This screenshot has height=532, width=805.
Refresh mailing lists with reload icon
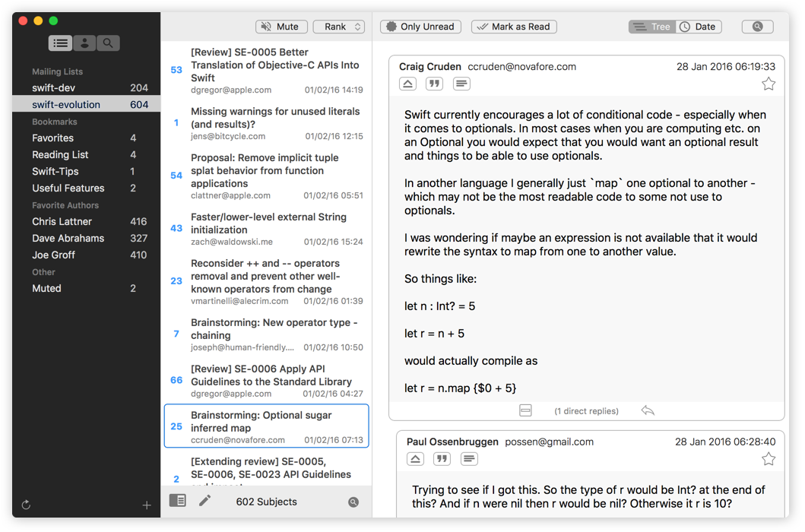pyautogui.click(x=26, y=505)
